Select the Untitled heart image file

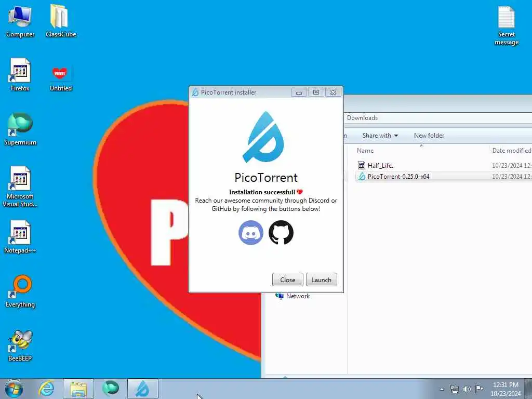61,79
